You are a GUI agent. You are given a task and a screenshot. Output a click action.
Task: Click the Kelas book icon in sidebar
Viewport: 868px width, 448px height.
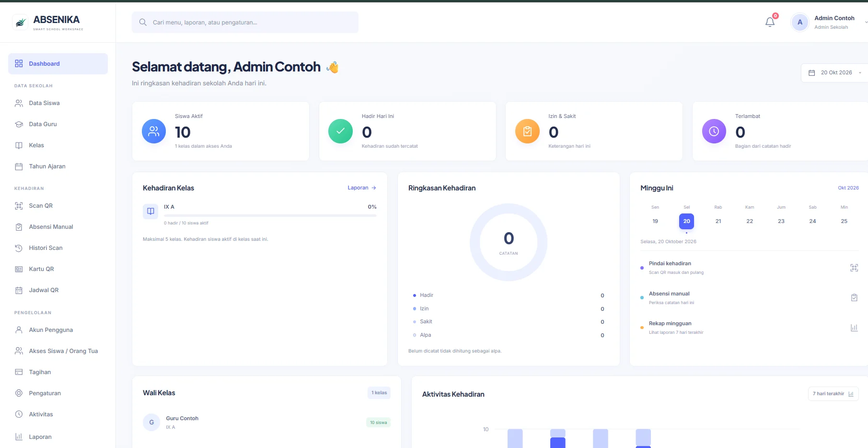[19, 145]
